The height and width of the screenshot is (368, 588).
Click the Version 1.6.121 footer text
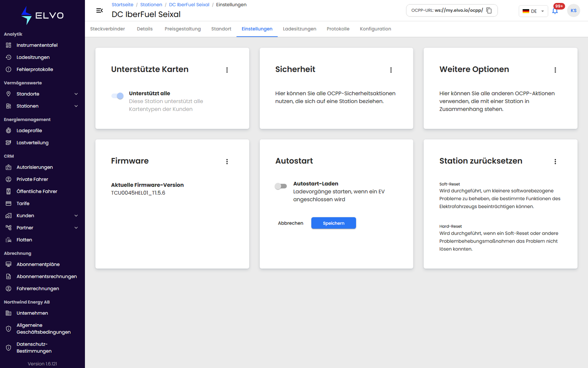[x=42, y=364]
